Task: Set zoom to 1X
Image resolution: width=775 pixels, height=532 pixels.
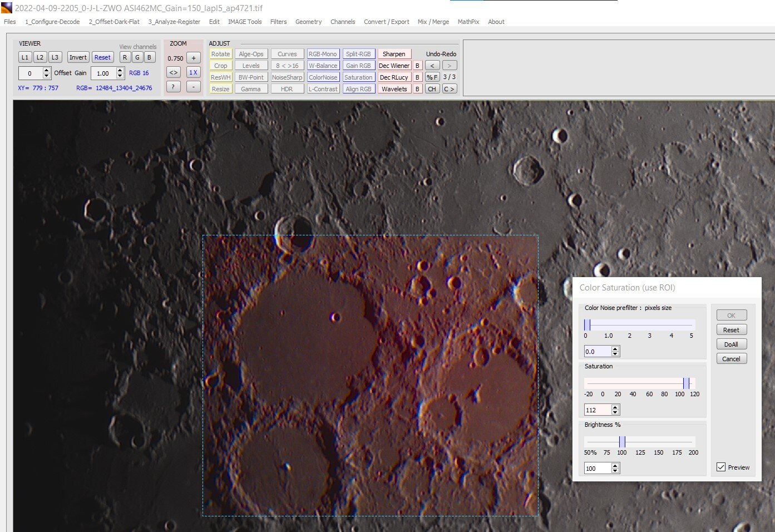Action: coord(193,72)
